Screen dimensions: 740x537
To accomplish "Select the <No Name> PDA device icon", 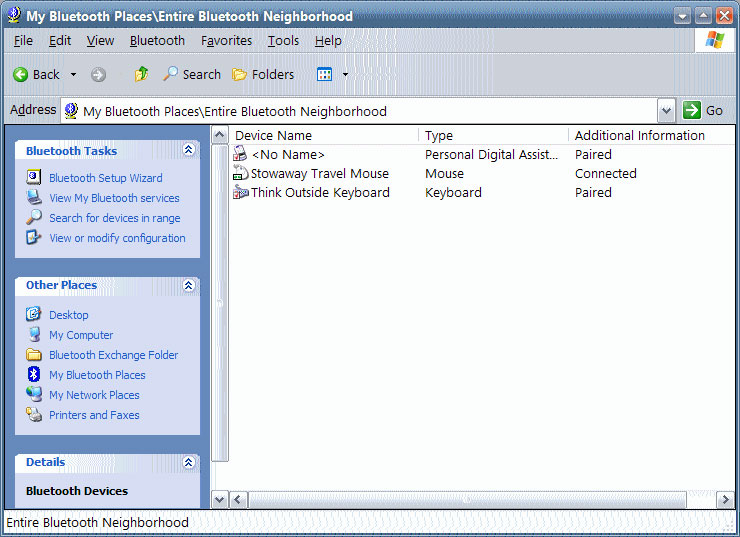I will pyautogui.click(x=240, y=154).
